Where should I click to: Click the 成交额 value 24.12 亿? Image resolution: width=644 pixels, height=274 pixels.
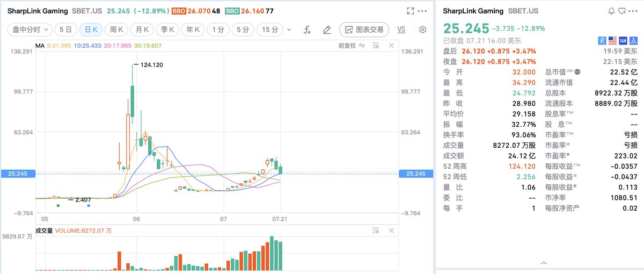click(523, 156)
